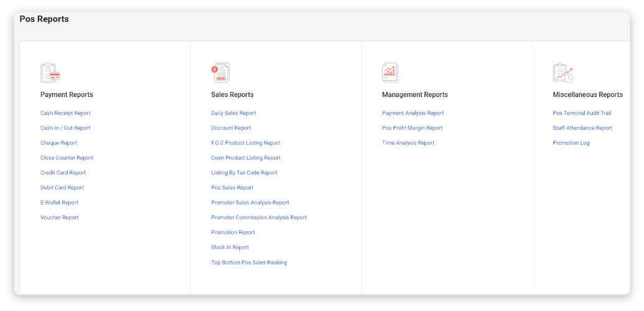Select the Close Counter Report link
This screenshot has width=644, height=311.
[67, 158]
